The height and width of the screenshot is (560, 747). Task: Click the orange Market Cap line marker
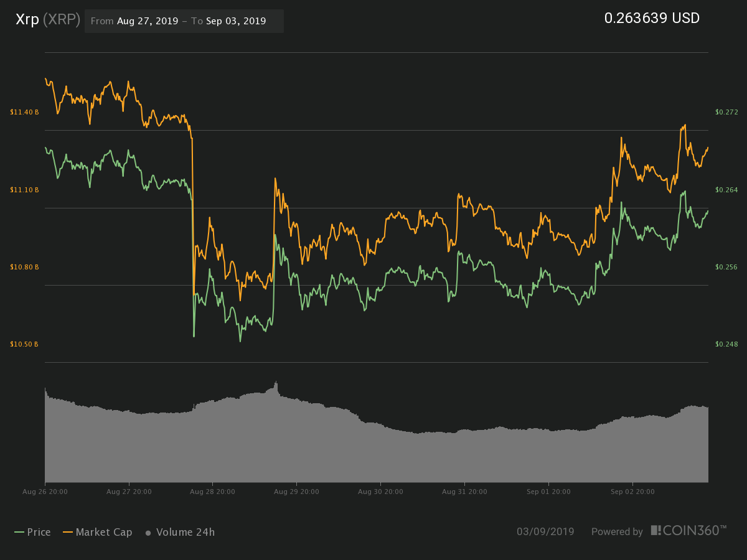(x=67, y=533)
